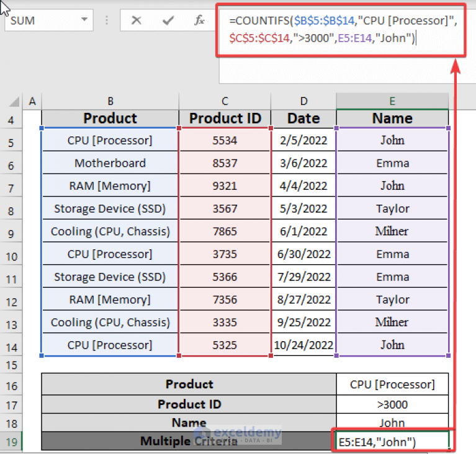Select cell with Product ID 3567

click(x=225, y=208)
